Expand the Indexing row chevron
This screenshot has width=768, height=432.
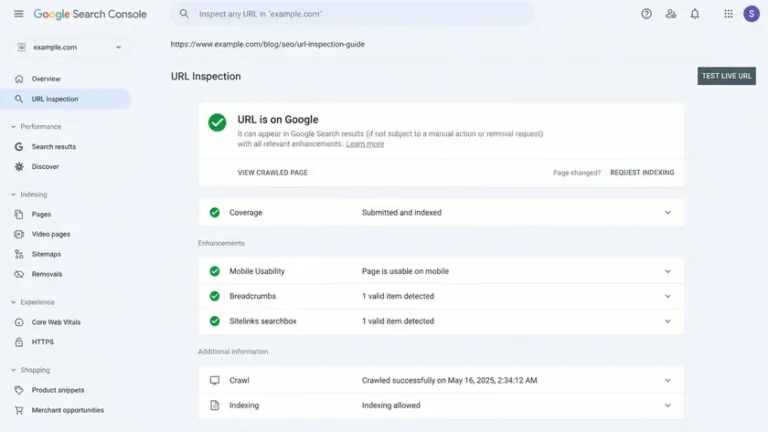[668, 405]
